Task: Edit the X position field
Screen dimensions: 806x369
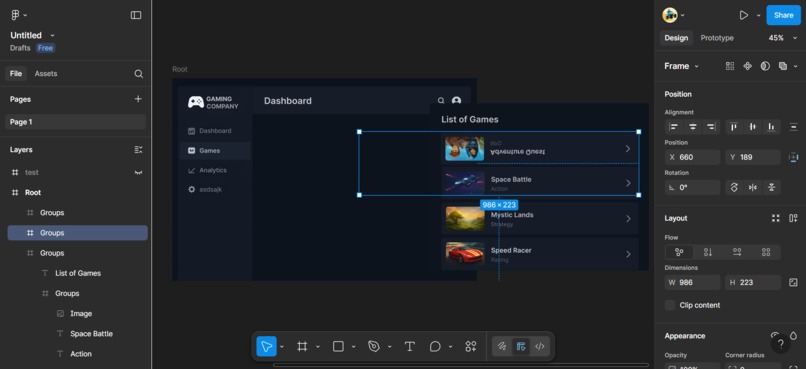Action: (x=692, y=157)
